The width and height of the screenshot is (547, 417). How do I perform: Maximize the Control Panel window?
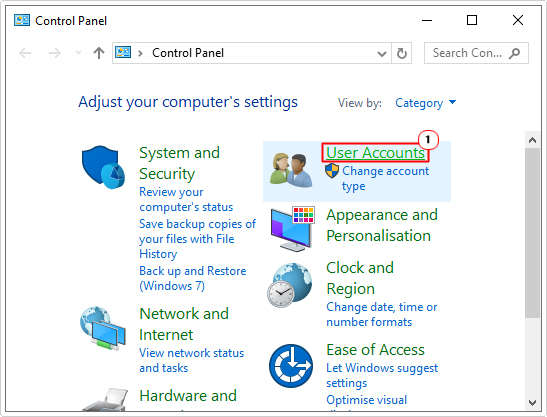tap(472, 20)
